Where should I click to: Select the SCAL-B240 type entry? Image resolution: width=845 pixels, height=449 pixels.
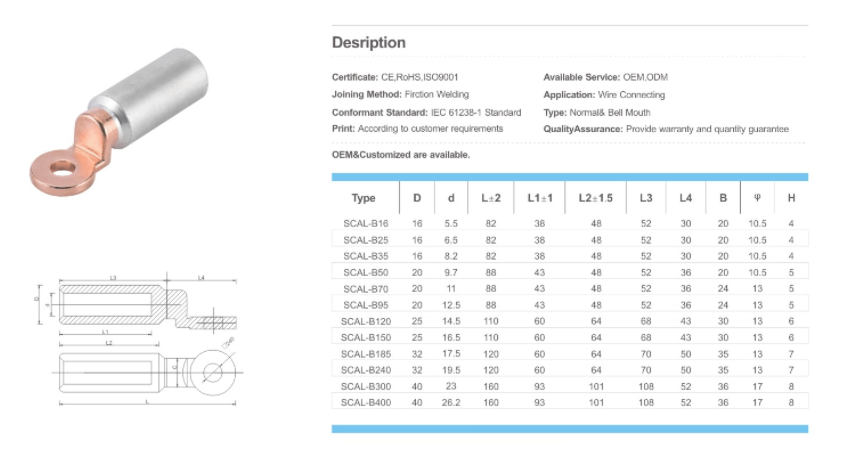click(x=365, y=369)
